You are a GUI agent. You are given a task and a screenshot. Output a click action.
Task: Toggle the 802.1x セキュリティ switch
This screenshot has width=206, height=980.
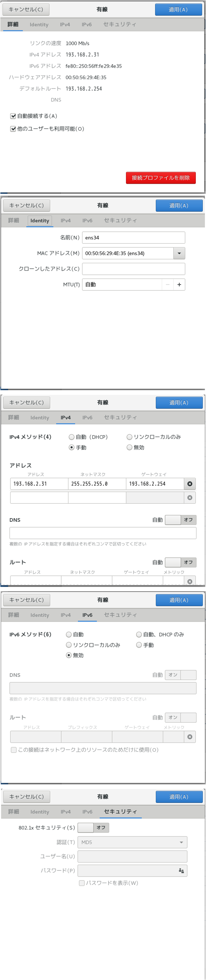tap(93, 827)
